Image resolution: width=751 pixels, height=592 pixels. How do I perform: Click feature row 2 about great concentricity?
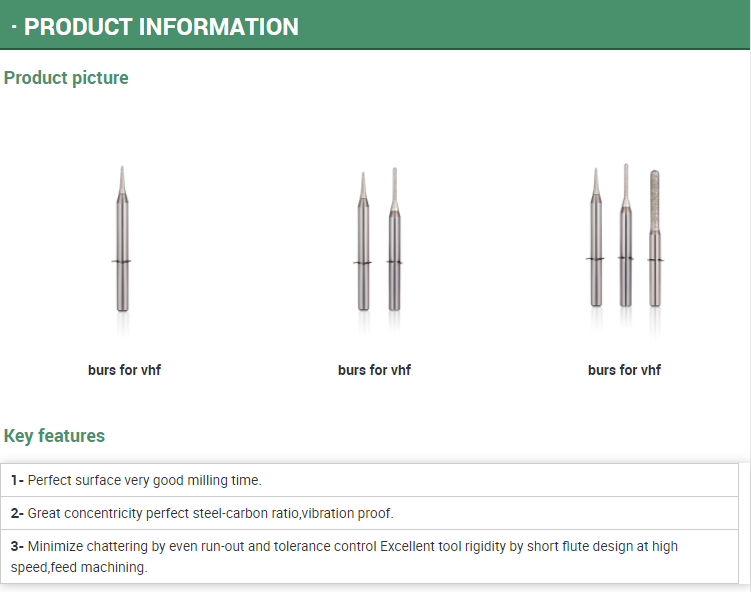[369, 513]
